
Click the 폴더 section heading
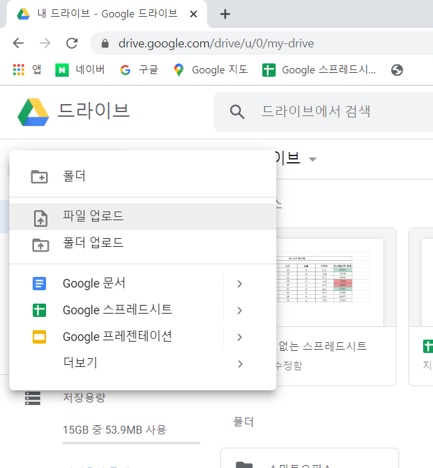click(x=243, y=422)
